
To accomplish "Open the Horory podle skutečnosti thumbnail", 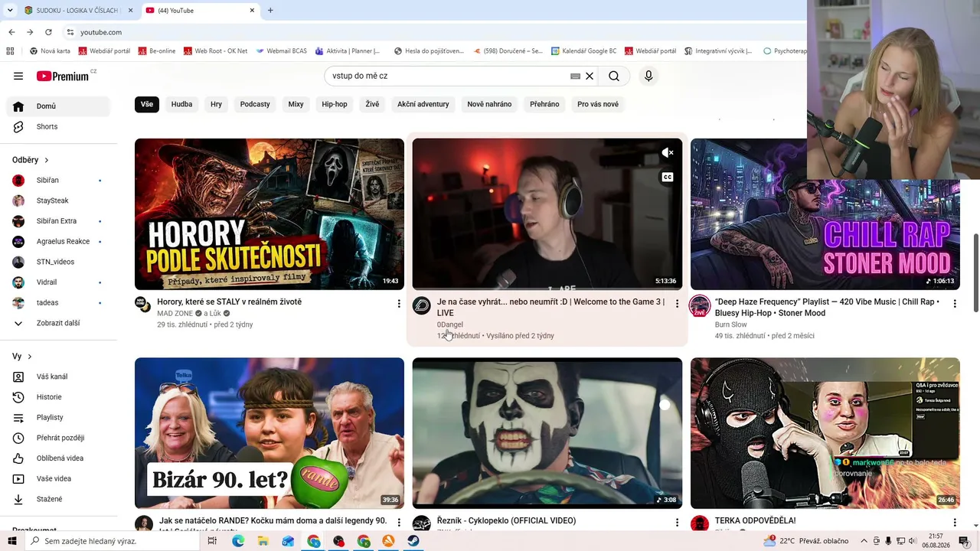I will click(269, 214).
